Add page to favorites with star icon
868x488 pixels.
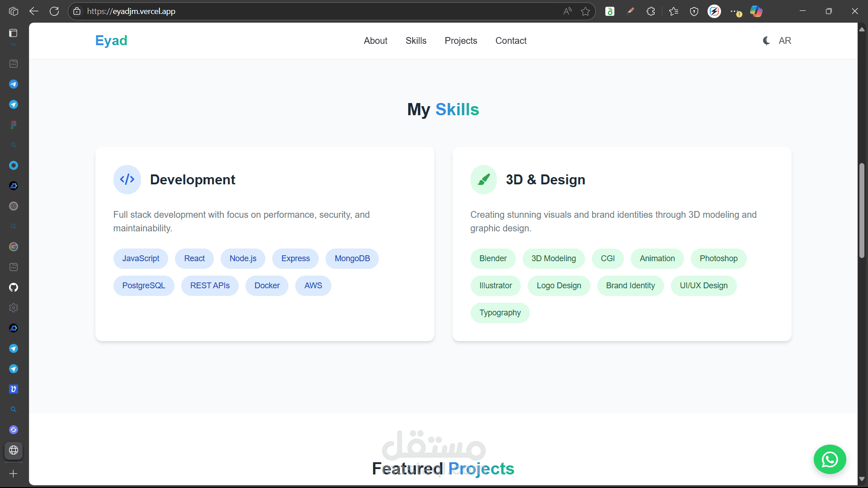click(585, 11)
